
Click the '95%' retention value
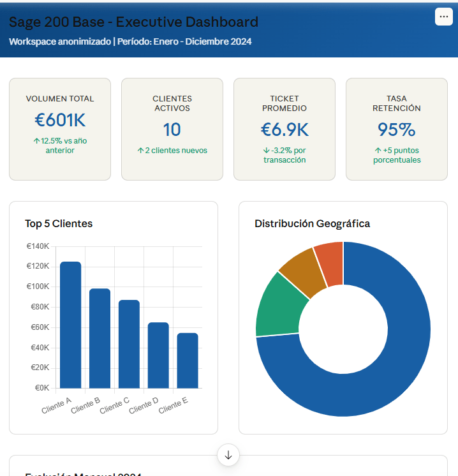[x=397, y=130]
